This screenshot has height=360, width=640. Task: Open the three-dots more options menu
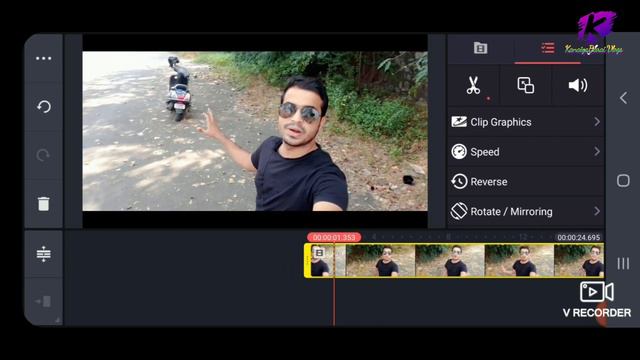(x=43, y=58)
